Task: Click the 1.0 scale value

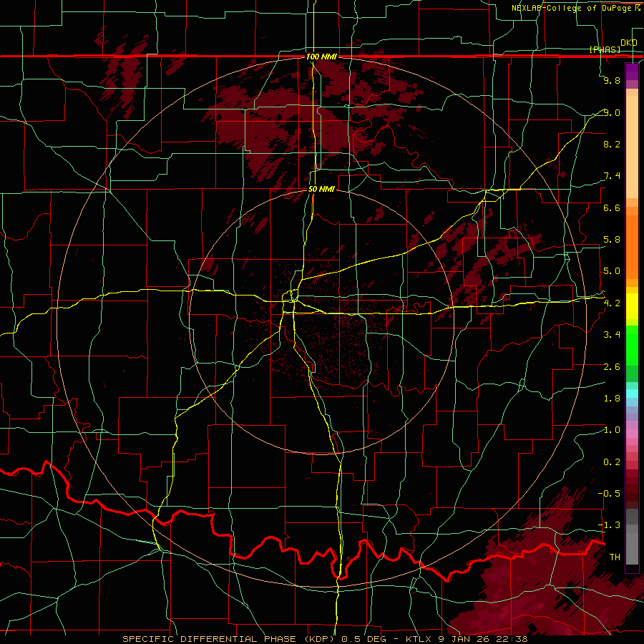Action: (612, 430)
